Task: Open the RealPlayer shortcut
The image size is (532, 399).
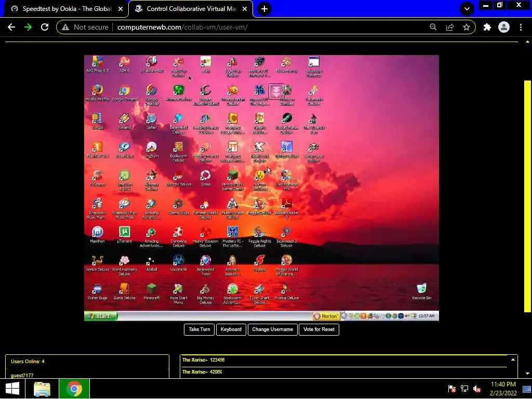Action: [x=125, y=150]
